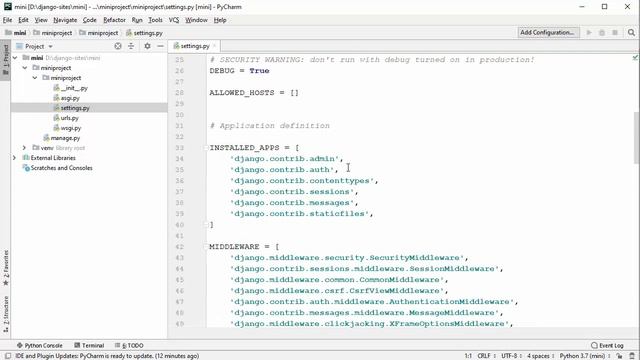Click the inspection checkmark indicator in editor
The width and height of the screenshot is (640, 360).
[x=635, y=58]
